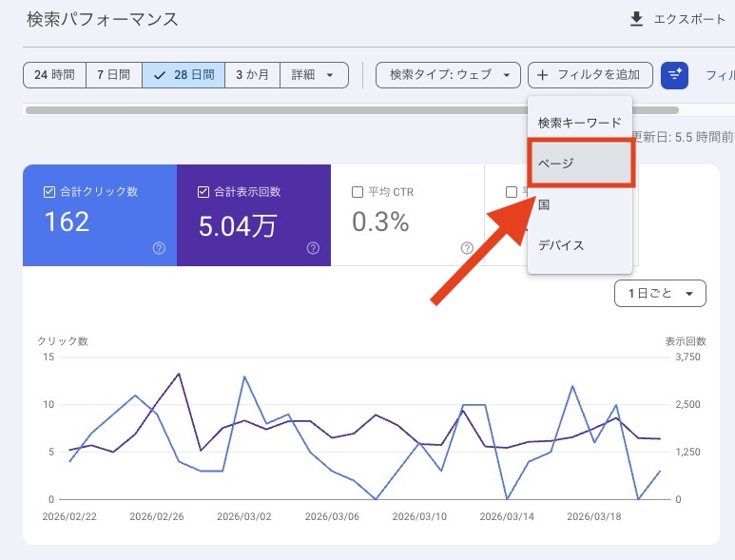Choose デバイス from filter menu
This screenshot has height=560, width=735.
pos(580,245)
